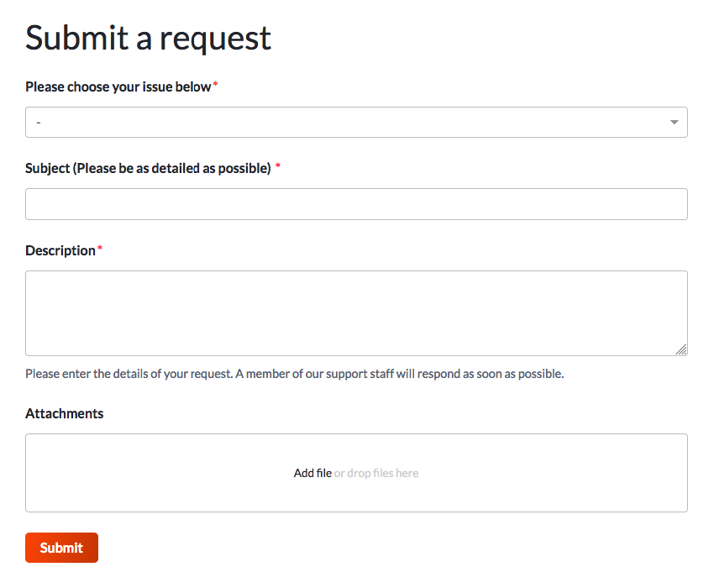Click the resize grip of the Description box

682,350
